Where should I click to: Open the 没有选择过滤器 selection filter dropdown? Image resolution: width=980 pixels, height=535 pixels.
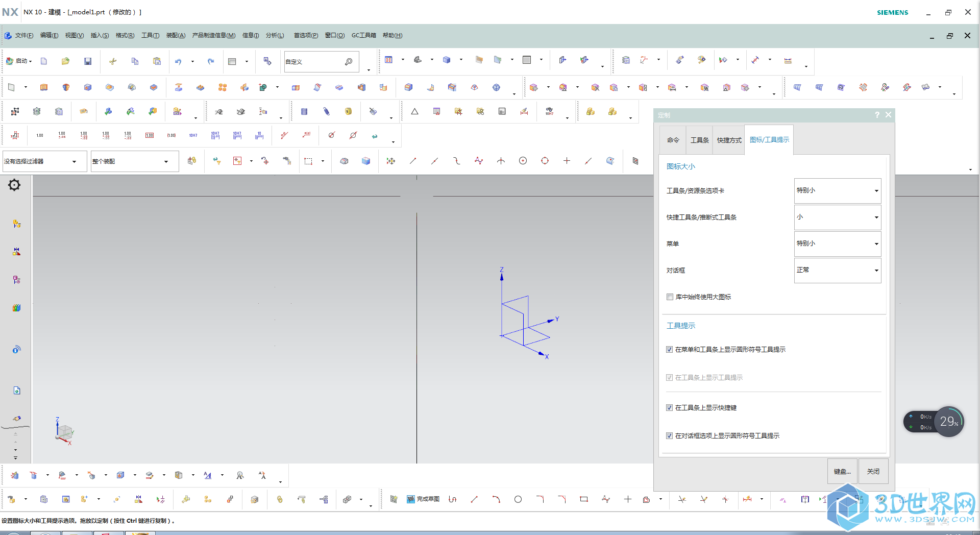coord(44,161)
